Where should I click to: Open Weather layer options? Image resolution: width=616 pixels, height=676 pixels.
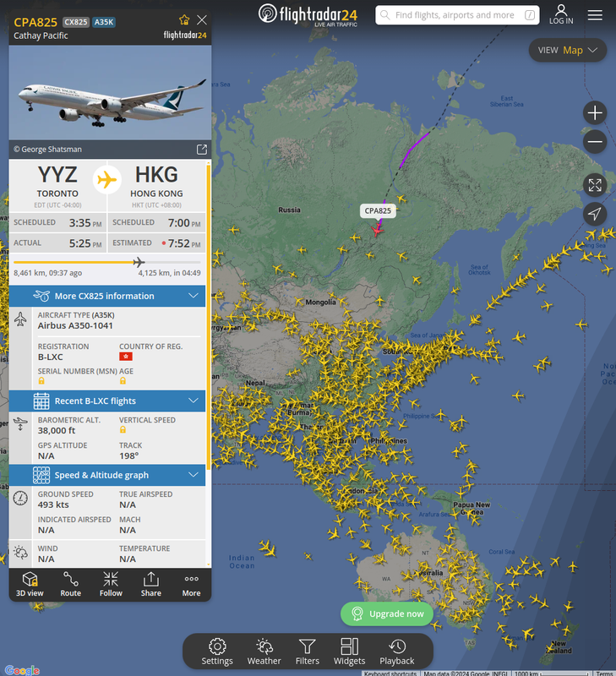point(264,651)
